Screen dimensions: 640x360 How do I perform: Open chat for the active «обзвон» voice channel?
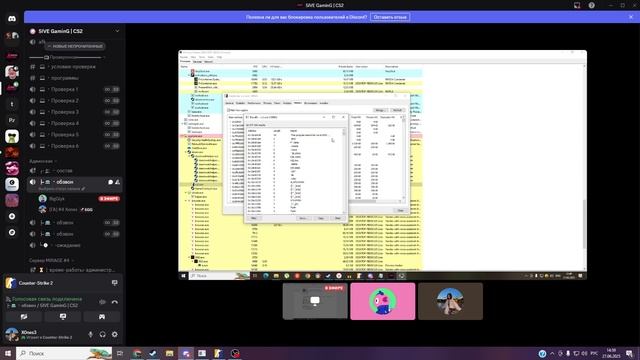tap(111, 182)
